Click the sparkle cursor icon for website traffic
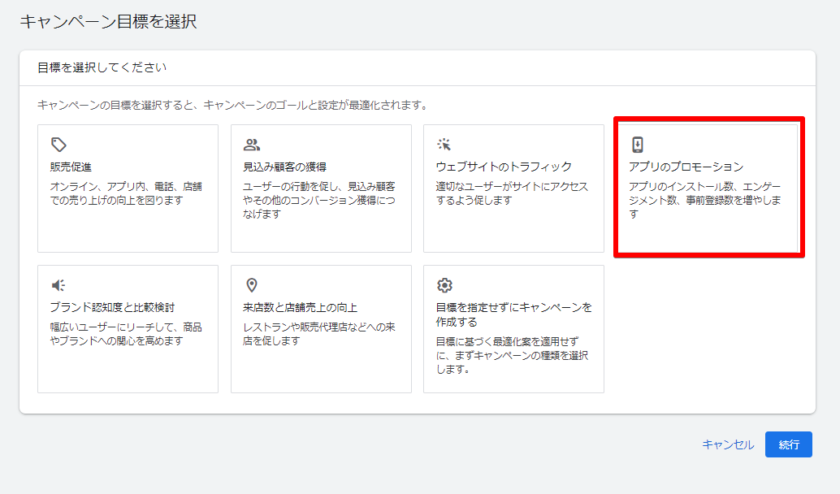Image resolution: width=840 pixels, height=494 pixels. pyautogui.click(x=444, y=144)
